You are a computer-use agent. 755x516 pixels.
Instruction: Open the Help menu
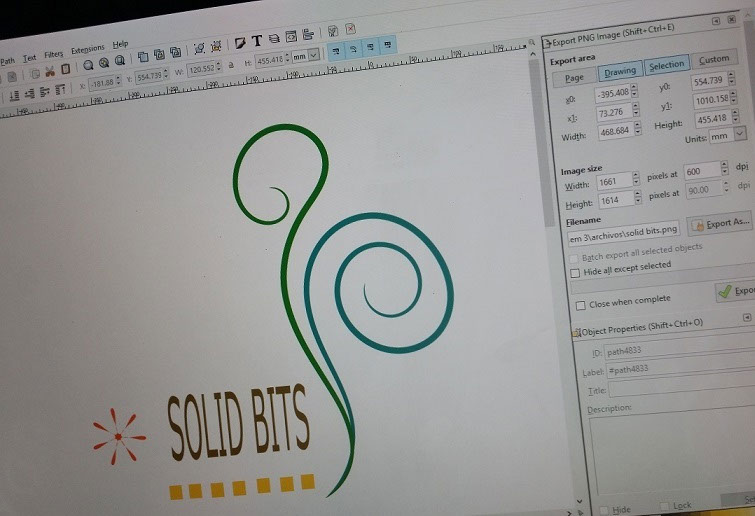click(x=120, y=45)
